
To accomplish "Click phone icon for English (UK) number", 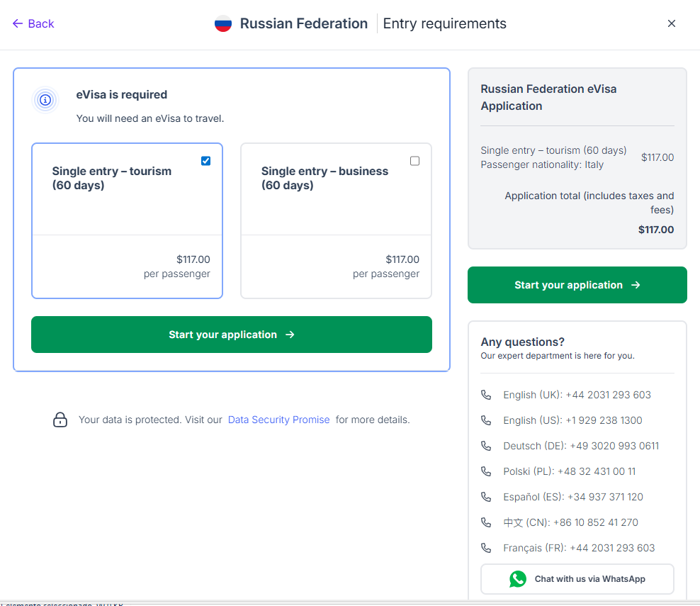I will 486,395.
